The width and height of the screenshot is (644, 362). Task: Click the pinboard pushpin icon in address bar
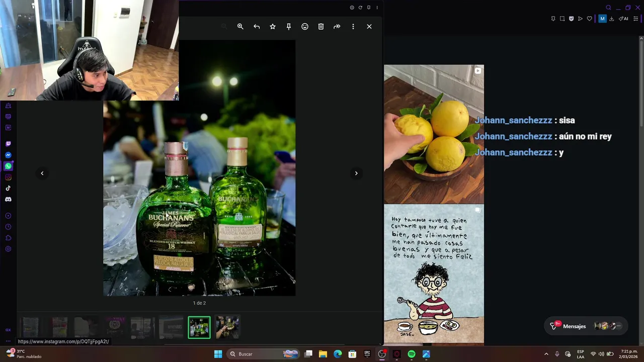pyautogui.click(x=553, y=19)
